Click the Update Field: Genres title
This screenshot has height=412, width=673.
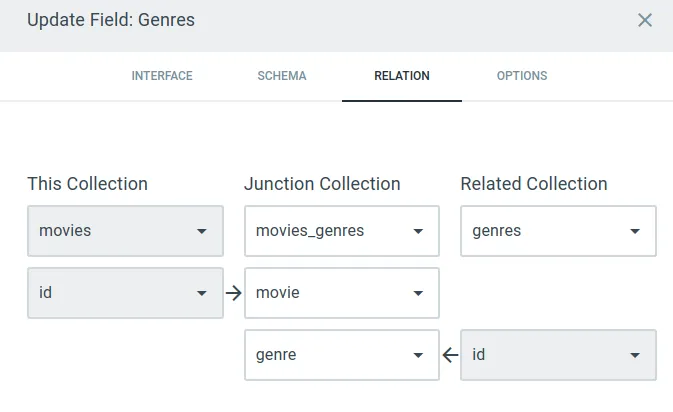click(111, 20)
